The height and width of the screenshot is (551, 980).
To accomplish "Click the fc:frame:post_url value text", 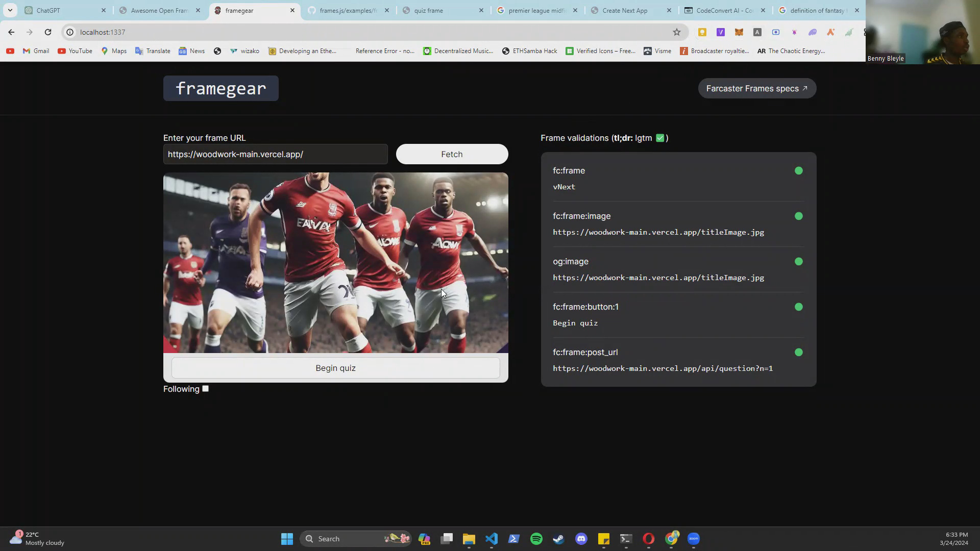I will (x=663, y=368).
